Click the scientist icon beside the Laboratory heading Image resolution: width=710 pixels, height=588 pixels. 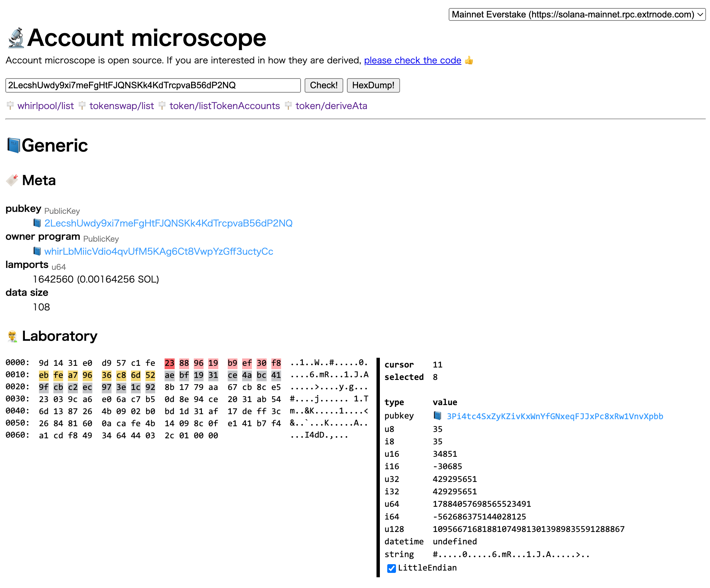coord(12,336)
